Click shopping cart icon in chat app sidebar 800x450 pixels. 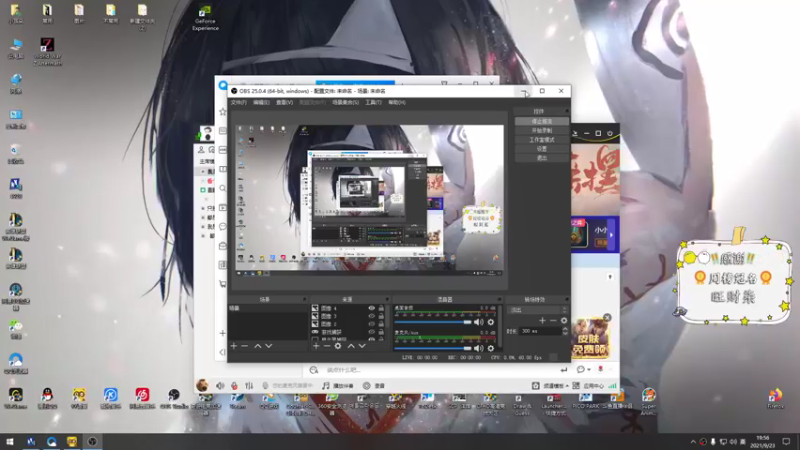point(223,284)
